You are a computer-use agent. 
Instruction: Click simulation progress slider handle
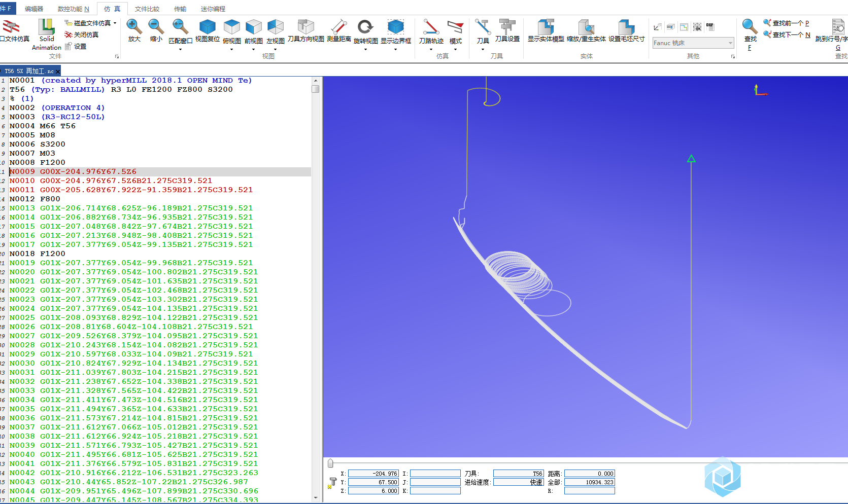(330, 463)
